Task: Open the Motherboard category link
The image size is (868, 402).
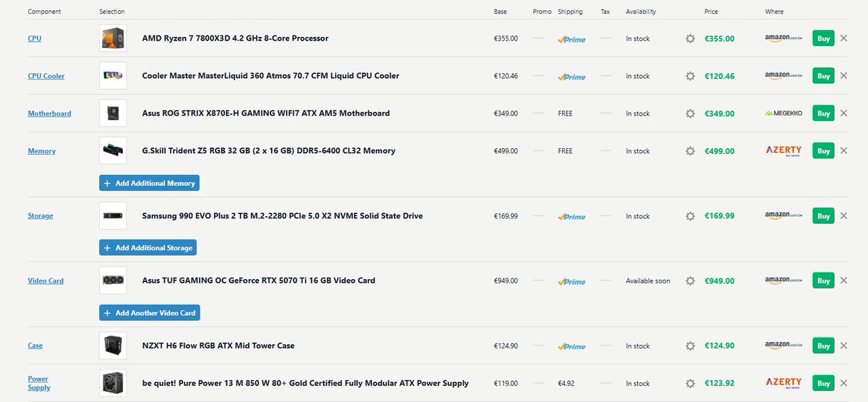Action: tap(49, 114)
